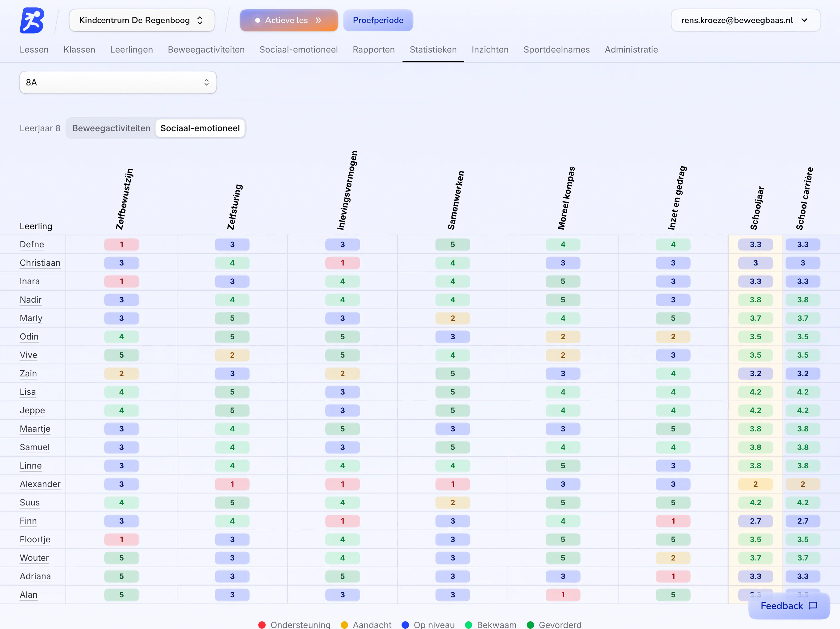Click the double chevron on Actieve les
This screenshot has height=629, width=840.
click(318, 21)
